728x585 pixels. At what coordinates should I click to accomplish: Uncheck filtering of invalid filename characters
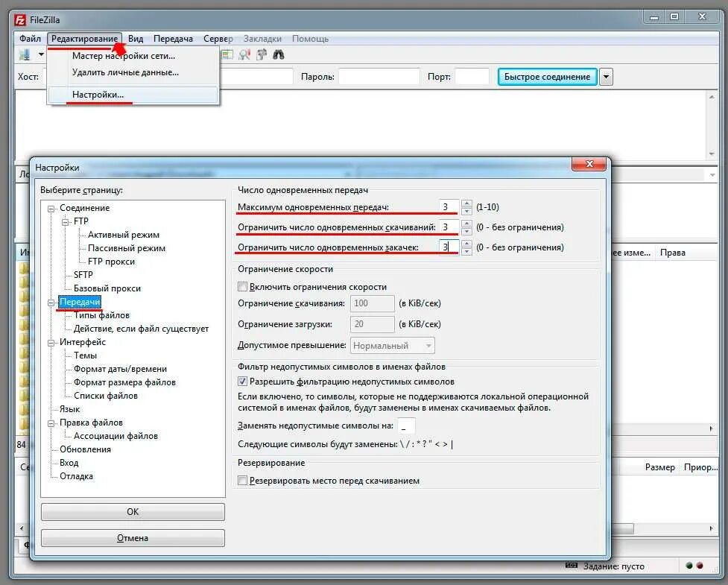pyautogui.click(x=242, y=381)
